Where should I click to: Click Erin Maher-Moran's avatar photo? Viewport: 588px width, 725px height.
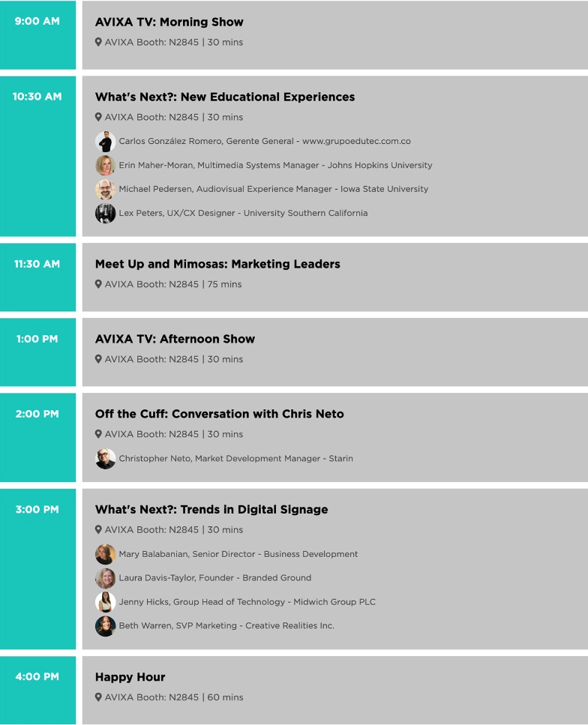pyautogui.click(x=106, y=165)
